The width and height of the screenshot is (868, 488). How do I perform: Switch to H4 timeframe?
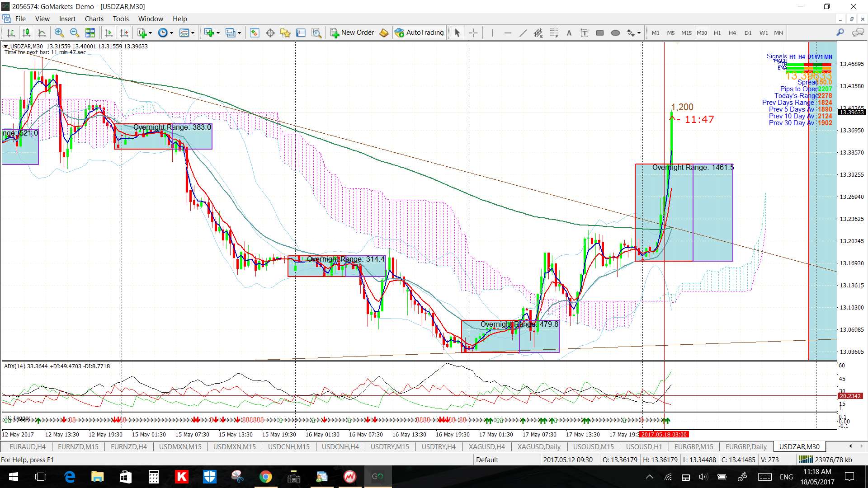pos(732,33)
